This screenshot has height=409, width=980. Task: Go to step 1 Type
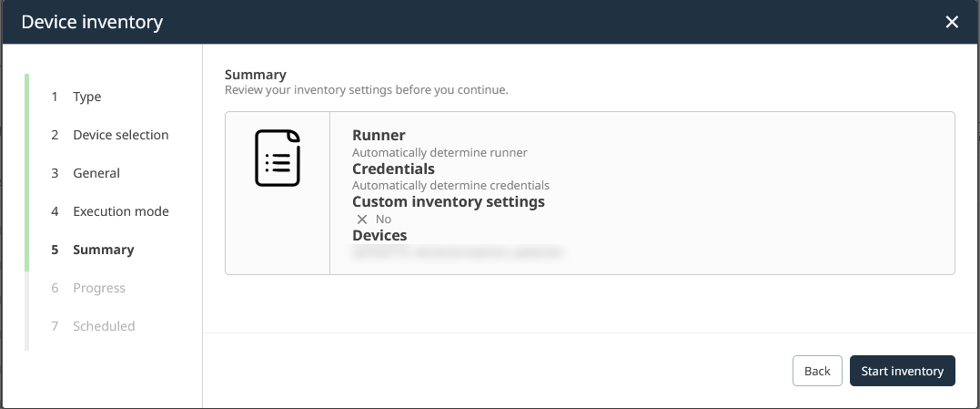point(86,97)
